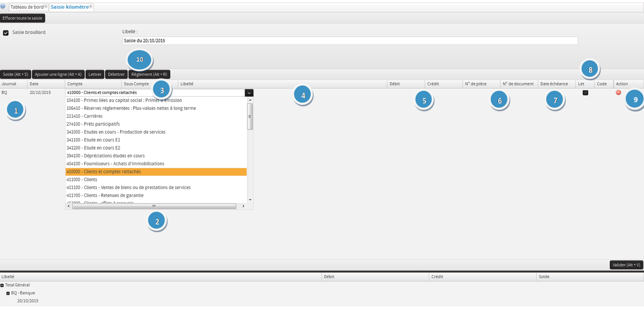Image resolution: width=644 pixels, height=310 pixels.
Task: Toggle the Let checkbox in the entry row
Action: click(585, 93)
